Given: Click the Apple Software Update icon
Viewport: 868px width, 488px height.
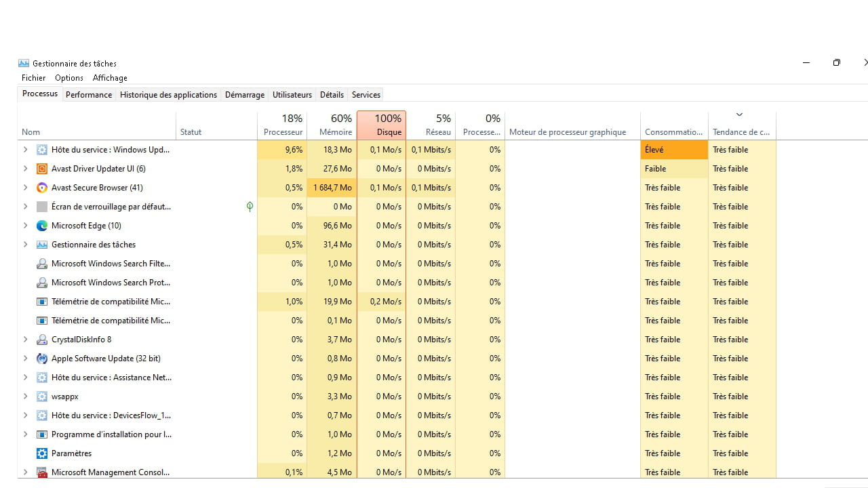Looking at the screenshot, I should click(x=42, y=359).
